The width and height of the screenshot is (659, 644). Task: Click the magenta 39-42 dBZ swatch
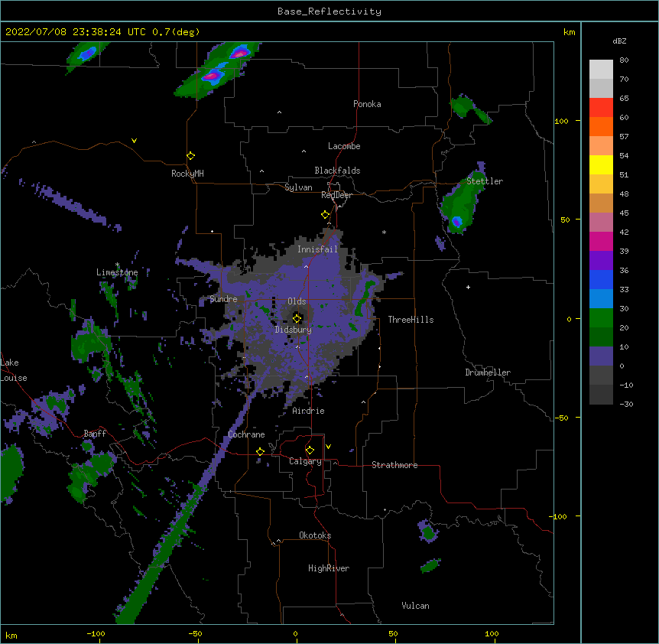tap(601, 241)
